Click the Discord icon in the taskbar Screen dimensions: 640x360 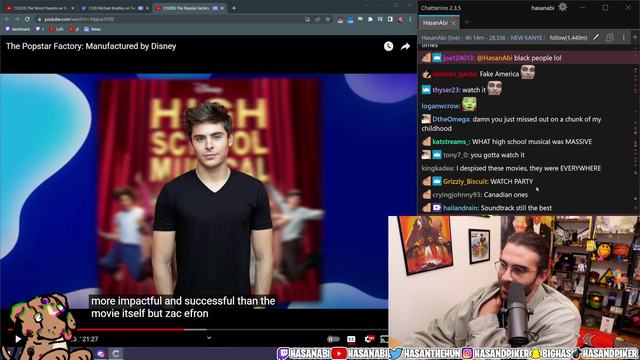[x=100, y=353]
